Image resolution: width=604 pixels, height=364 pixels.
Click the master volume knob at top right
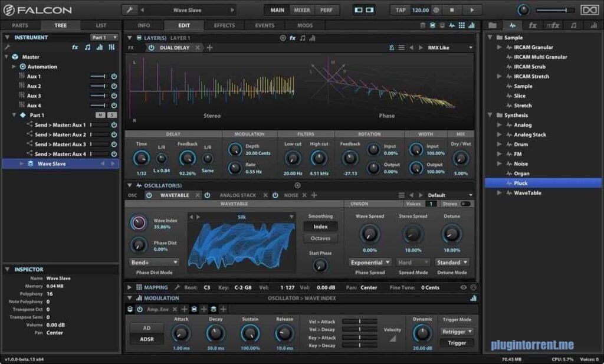[x=523, y=10]
